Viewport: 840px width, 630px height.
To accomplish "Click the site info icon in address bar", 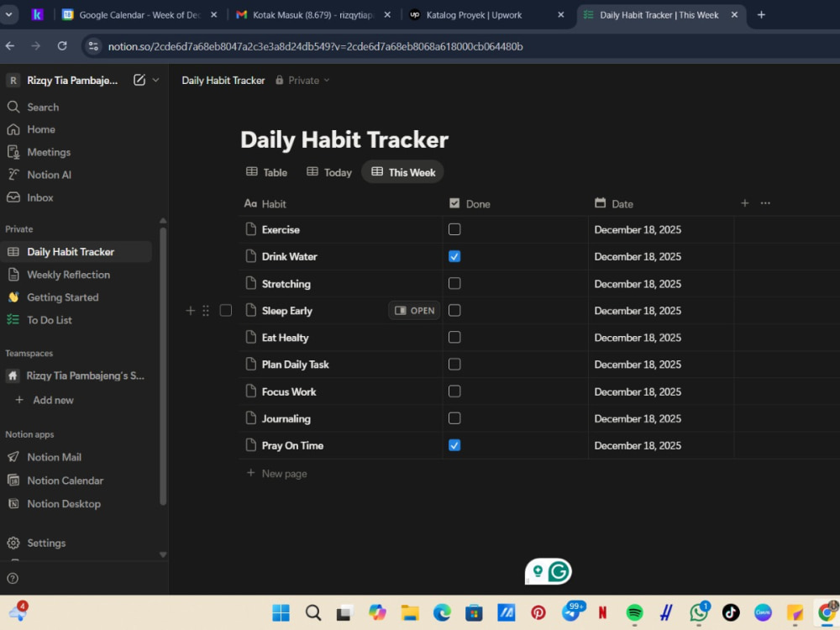I will tap(93, 46).
